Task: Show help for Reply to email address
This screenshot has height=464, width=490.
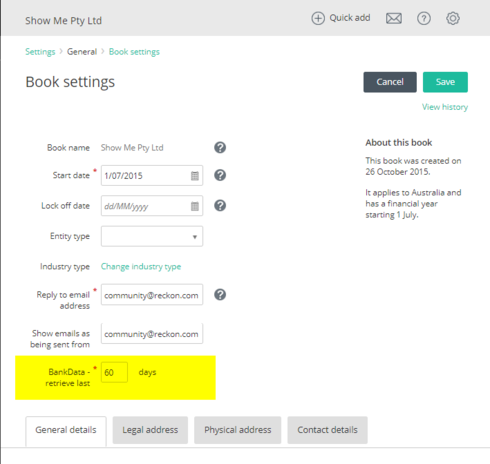Action: click(220, 295)
